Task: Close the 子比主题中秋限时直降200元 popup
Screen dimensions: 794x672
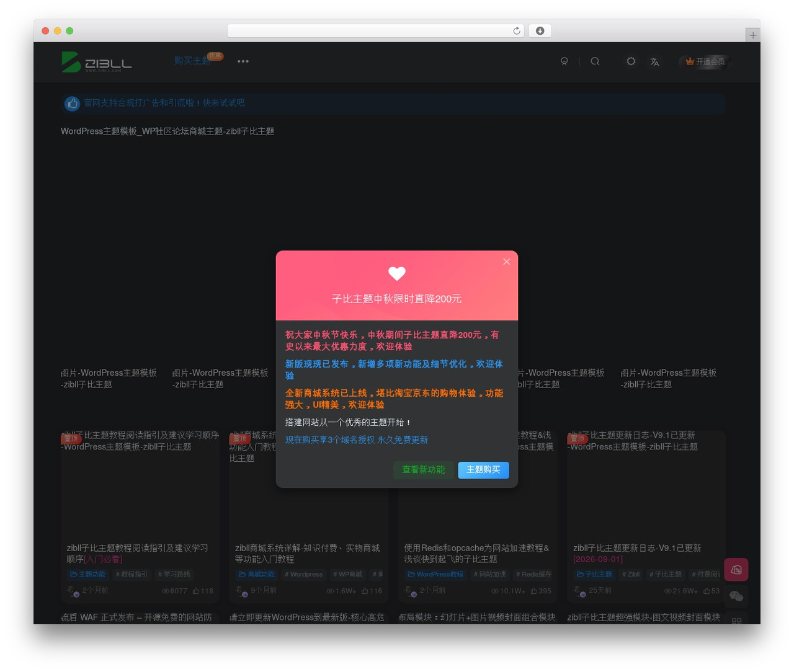Action: pos(506,262)
